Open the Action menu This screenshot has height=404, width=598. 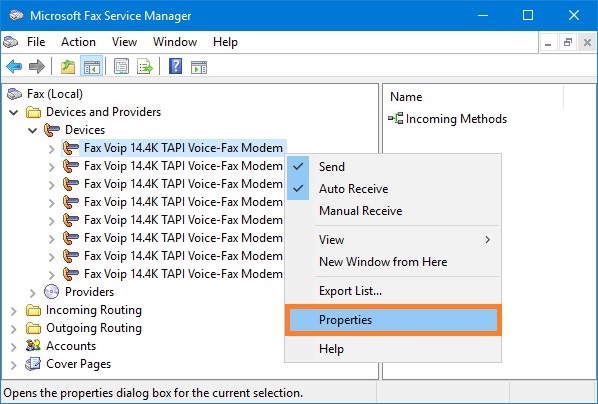click(x=78, y=42)
